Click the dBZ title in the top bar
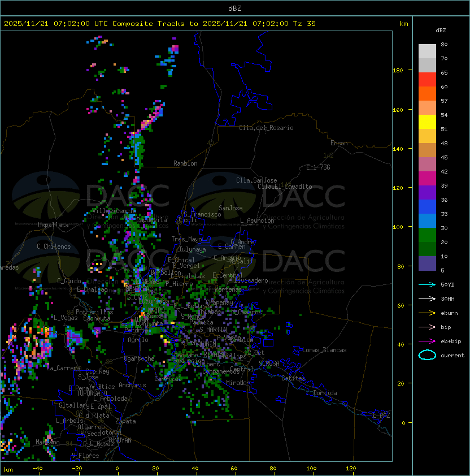Viewport: 470px width, 476px height. 235,8
